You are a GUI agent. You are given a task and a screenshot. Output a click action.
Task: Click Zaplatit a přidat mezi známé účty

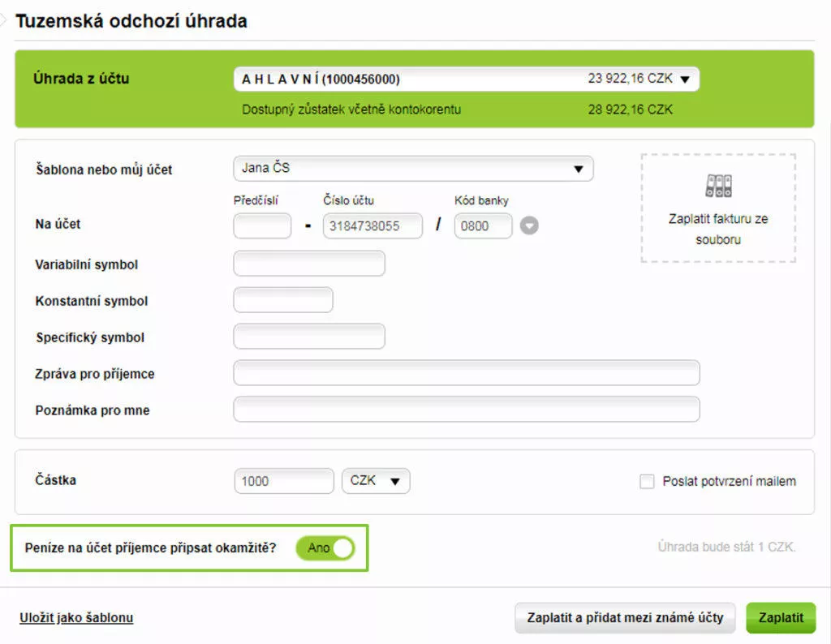click(x=625, y=618)
